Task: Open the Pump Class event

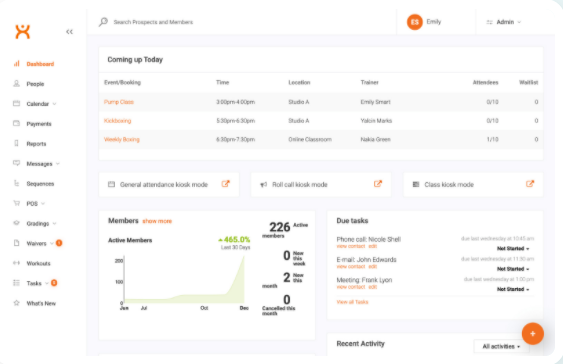Action: point(118,102)
